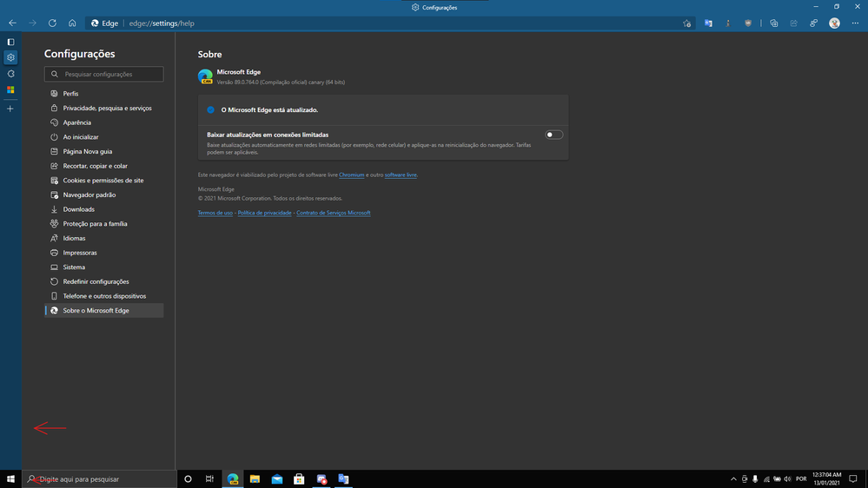
Task: Open Contrato de Serviços Microsoft link
Action: tap(334, 213)
